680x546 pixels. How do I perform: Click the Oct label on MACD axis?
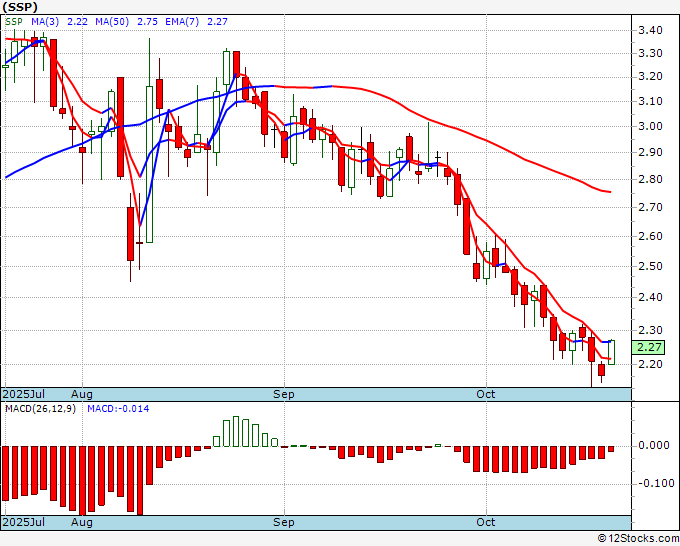click(x=485, y=522)
